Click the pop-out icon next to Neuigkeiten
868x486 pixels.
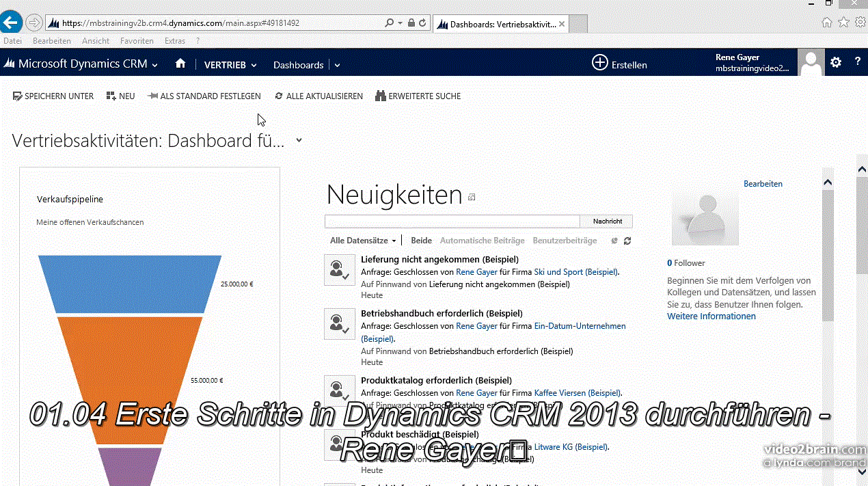472,198
